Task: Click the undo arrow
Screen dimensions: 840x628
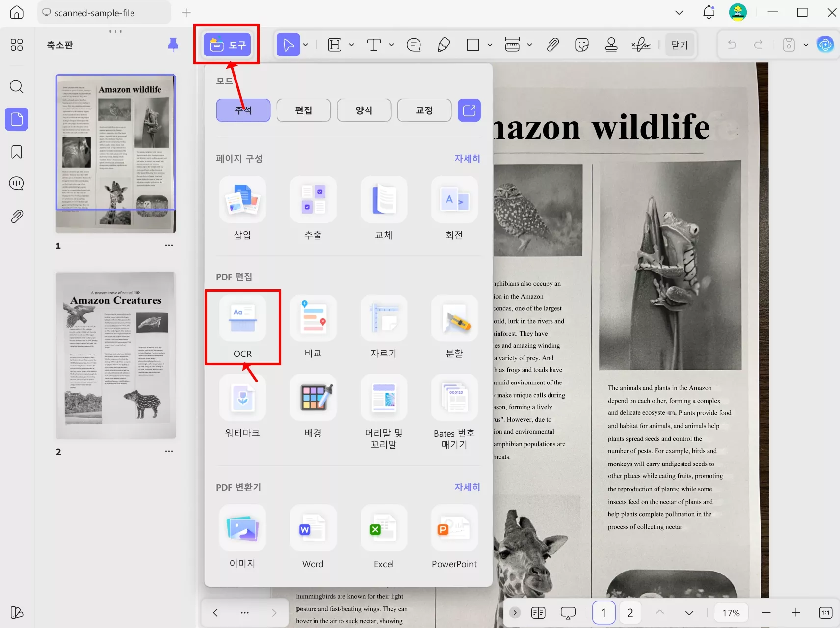Action: tap(732, 45)
